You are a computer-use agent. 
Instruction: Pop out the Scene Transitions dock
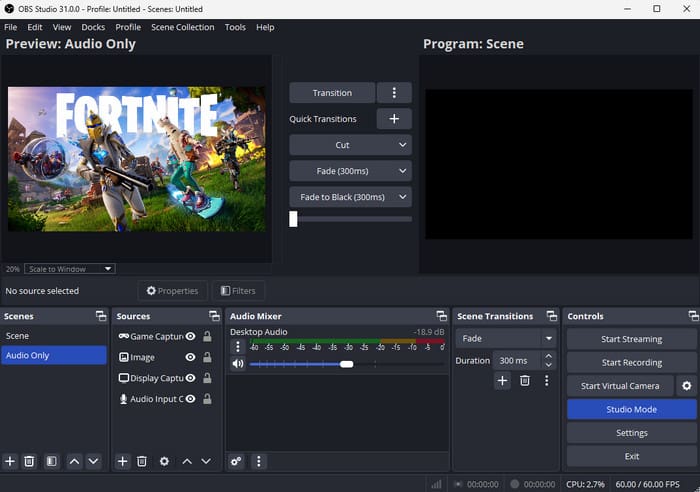coord(552,316)
